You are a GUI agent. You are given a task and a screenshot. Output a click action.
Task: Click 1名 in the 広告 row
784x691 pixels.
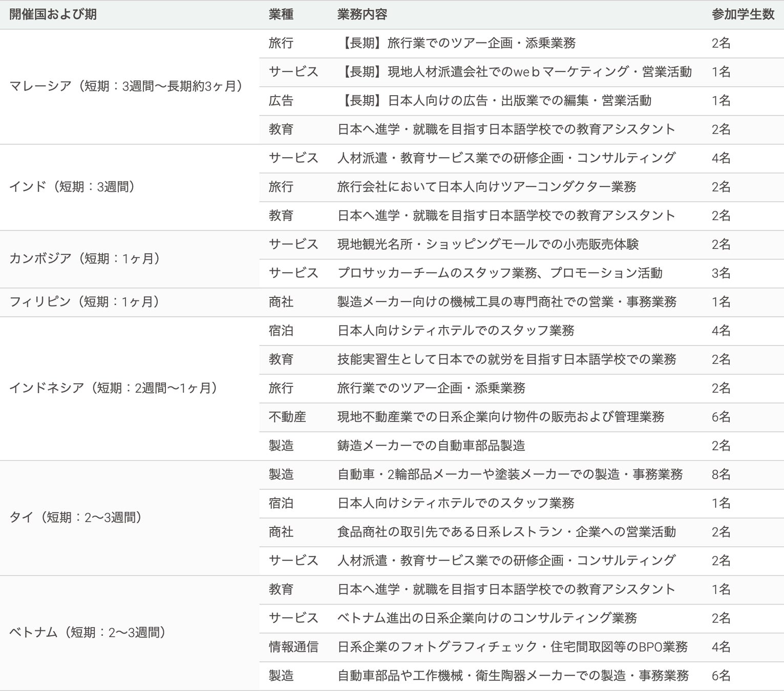721,100
